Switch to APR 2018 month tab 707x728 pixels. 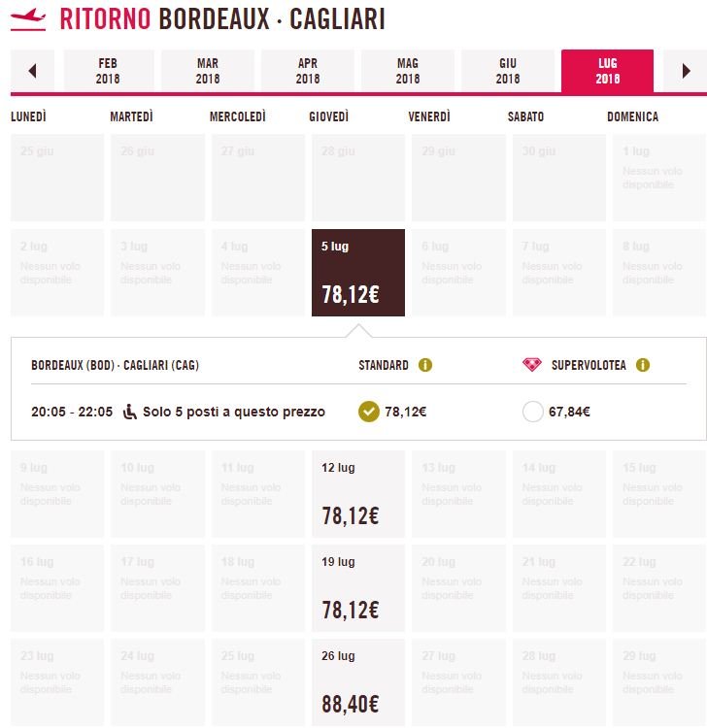[x=308, y=71]
